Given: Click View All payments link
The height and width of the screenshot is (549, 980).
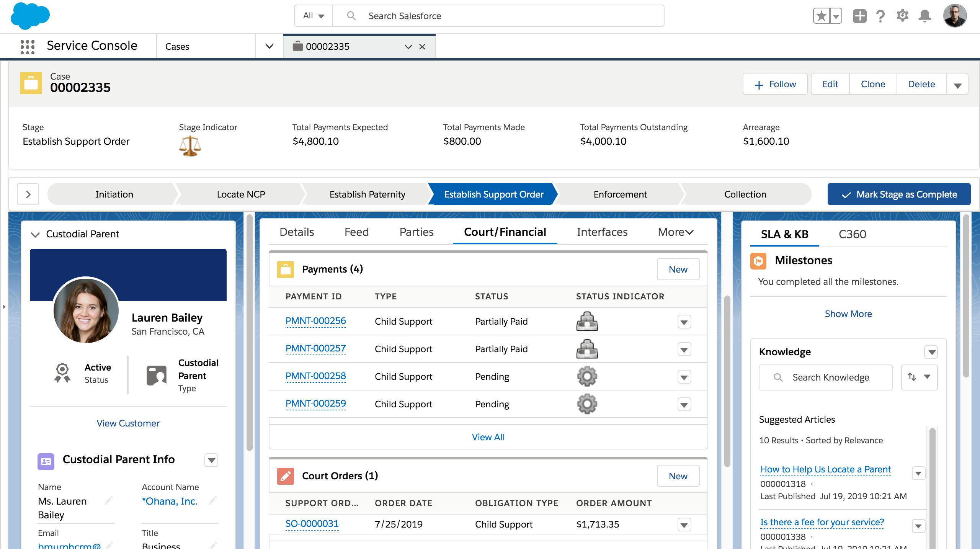Looking at the screenshot, I should pos(488,437).
